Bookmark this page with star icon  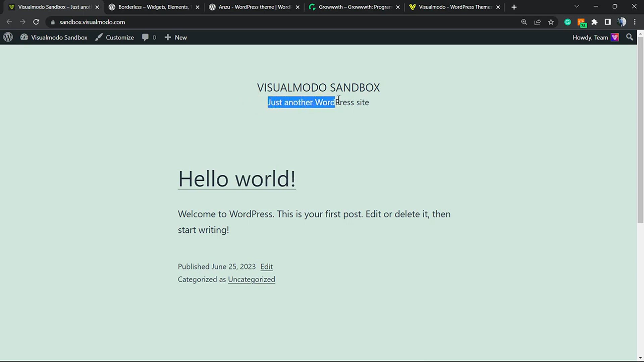(x=551, y=22)
